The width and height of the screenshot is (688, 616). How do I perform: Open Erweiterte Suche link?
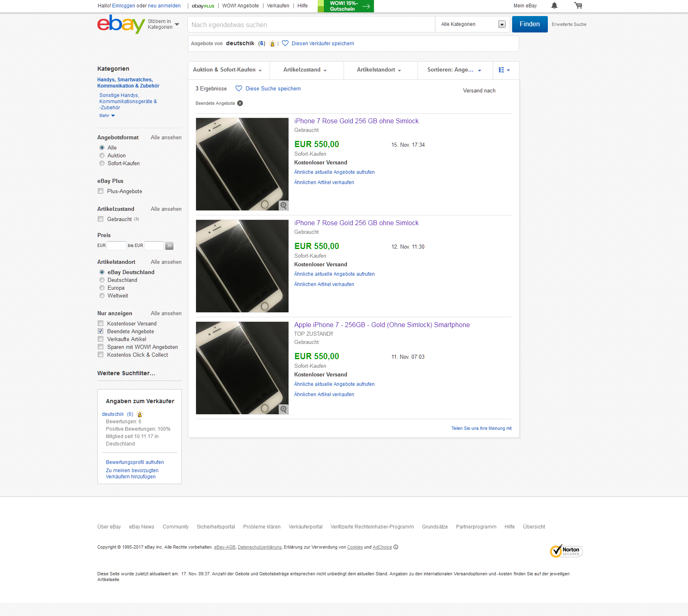(x=569, y=24)
